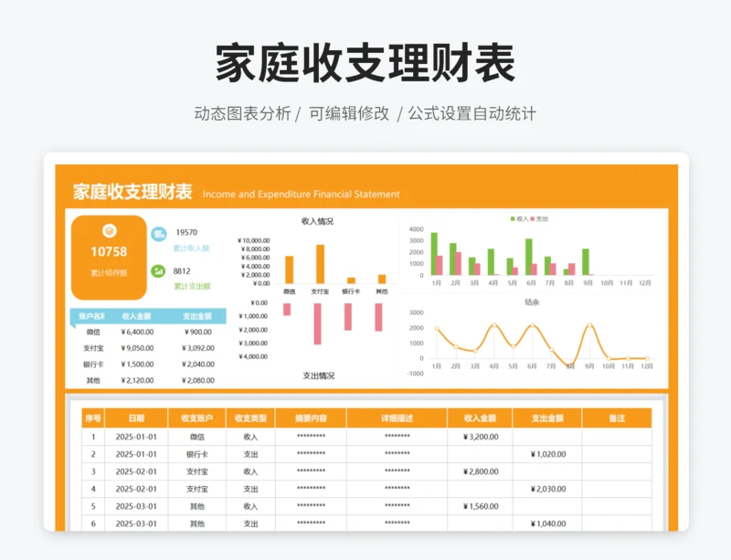Click the green June bar in monthly chart
This screenshot has width=731, height=560.
[529, 257]
